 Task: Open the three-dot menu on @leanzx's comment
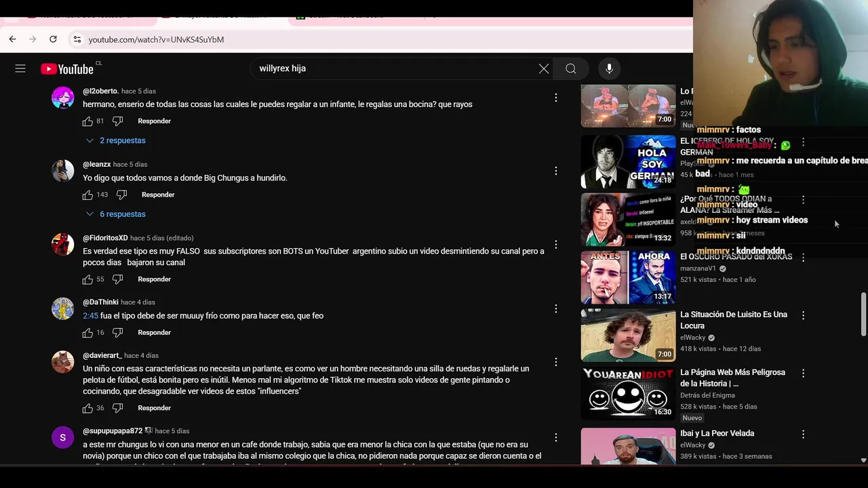(556, 171)
